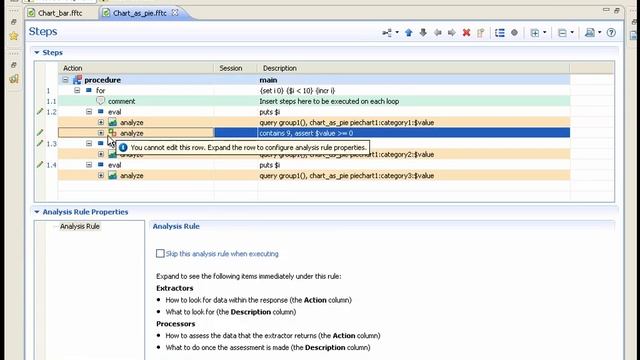Select 'Insert steps here to be executed' description
Viewport: 640px width, 360px height.
(329, 101)
